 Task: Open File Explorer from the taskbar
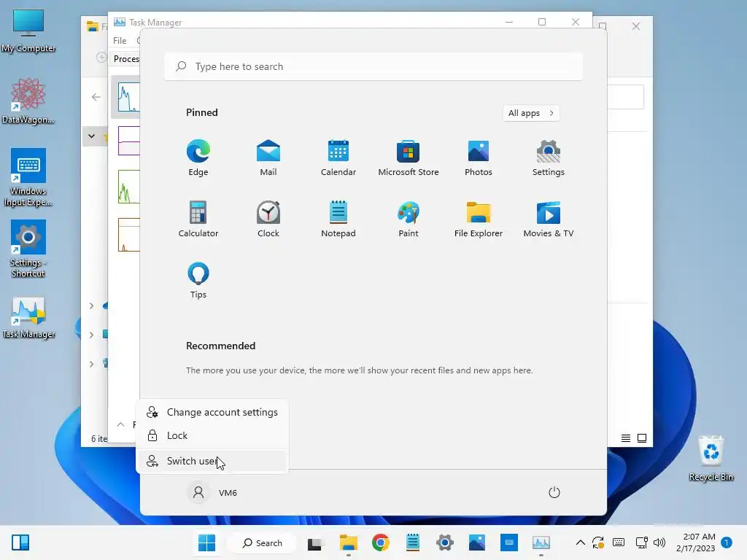click(348, 542)
